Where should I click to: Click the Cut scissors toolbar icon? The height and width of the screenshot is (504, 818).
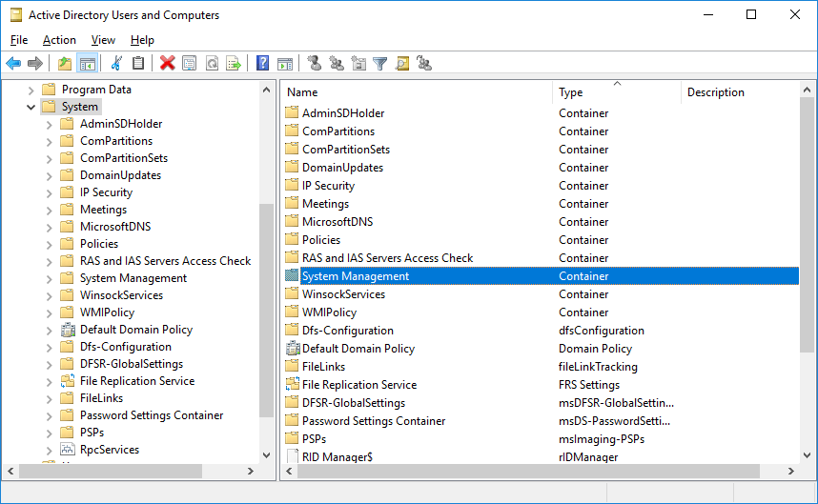(x=116, y=64)
